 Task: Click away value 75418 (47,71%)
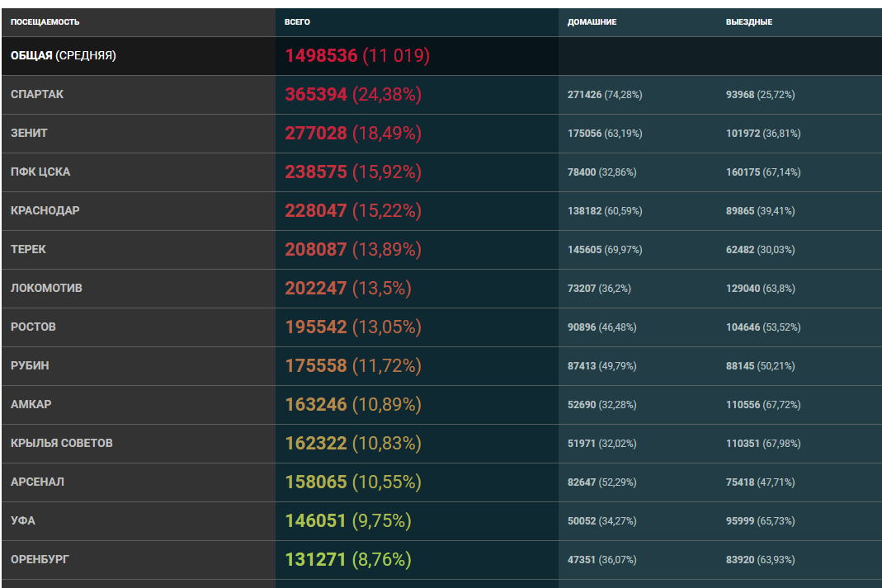[760, 482]
